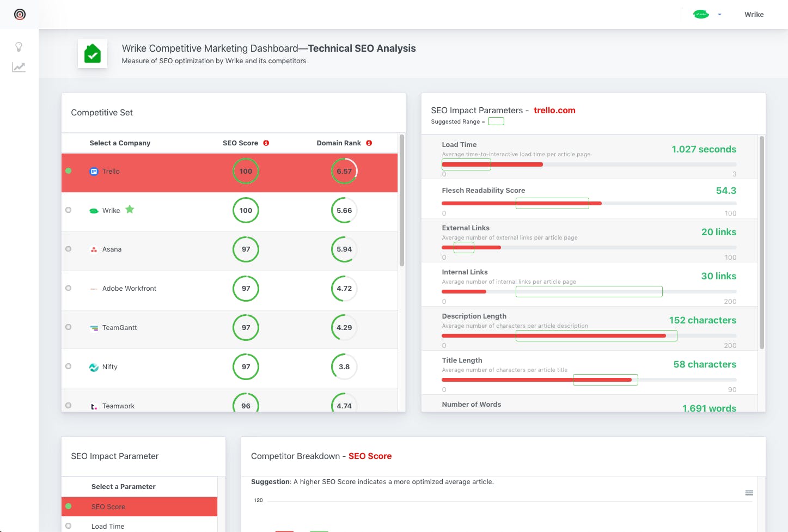The image size is (788, 532).
Task: Click the 30 links value
Action: [719, 276]
